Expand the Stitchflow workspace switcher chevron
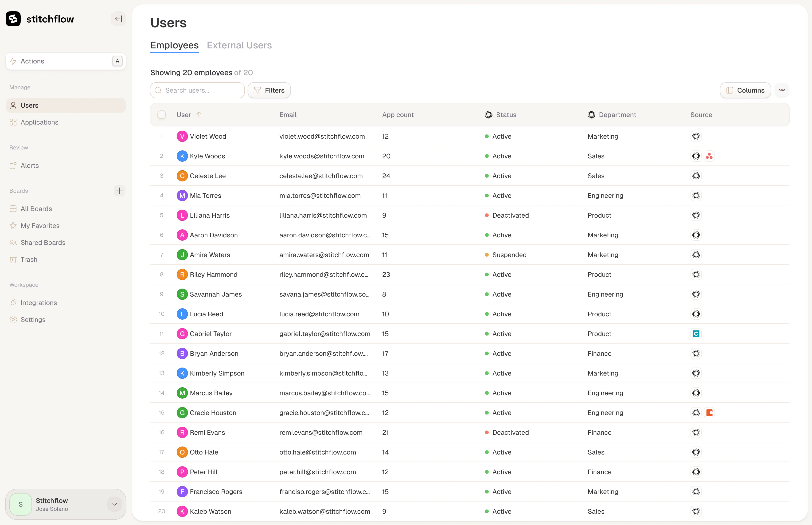Screen dimensions: 812x525 coord(114,504)
